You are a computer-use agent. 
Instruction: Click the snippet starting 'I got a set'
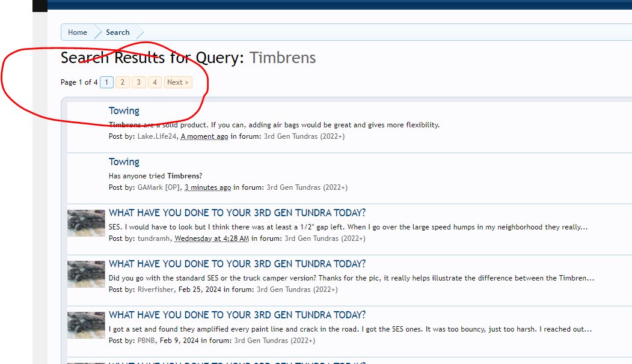coord(350,329)
